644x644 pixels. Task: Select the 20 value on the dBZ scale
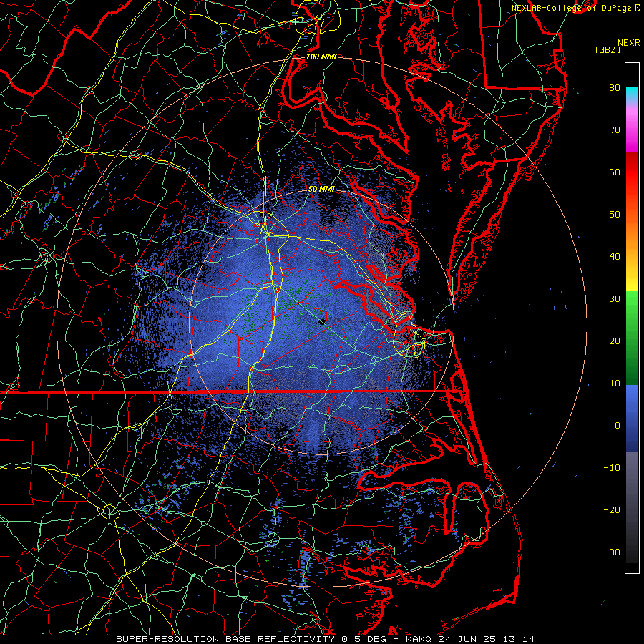click(615, 341)
